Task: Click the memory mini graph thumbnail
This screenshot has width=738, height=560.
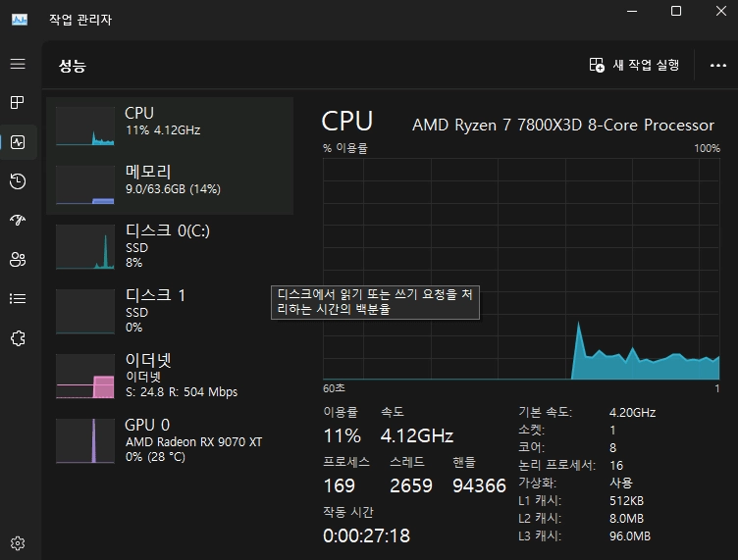Action: (x=85, y=184)
